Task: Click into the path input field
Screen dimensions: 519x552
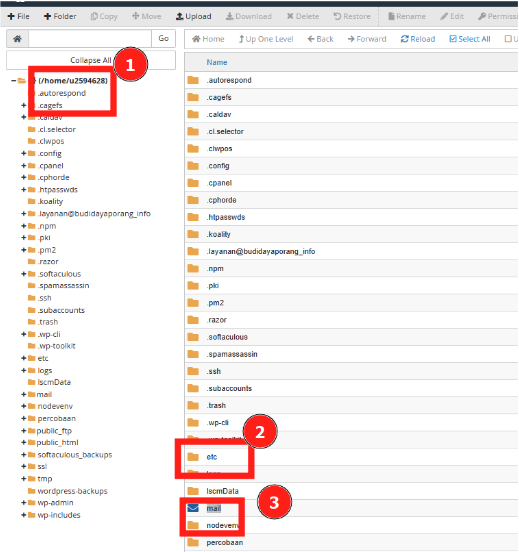Action: 90,39
